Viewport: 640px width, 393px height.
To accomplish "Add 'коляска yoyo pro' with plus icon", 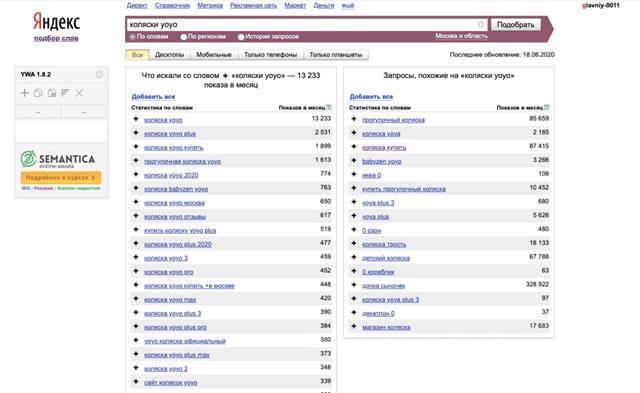I will pos(136,271).
